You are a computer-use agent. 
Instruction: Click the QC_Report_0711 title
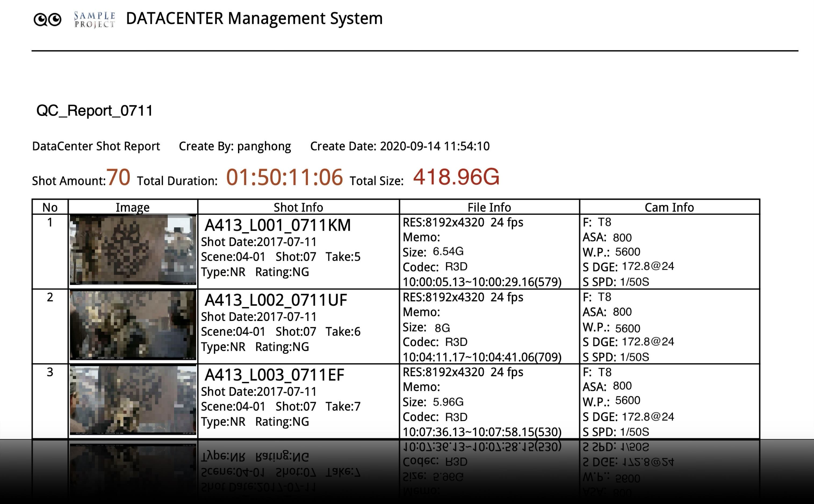click(94, 111)
